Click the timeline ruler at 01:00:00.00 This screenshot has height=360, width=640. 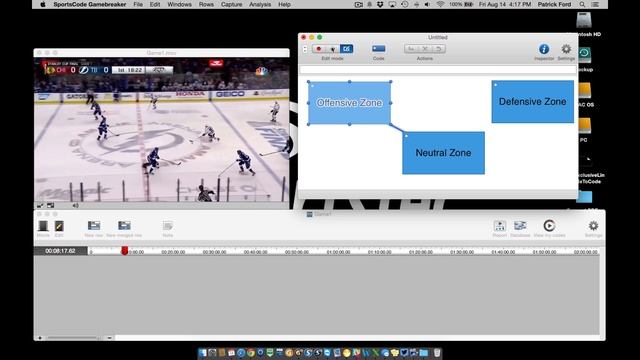tap(338, 252)
